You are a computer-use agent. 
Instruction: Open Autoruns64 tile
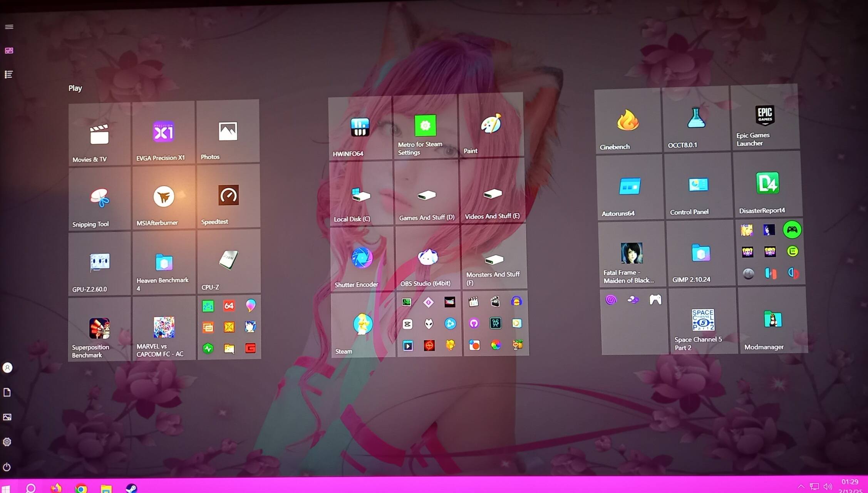click(630, 187)
